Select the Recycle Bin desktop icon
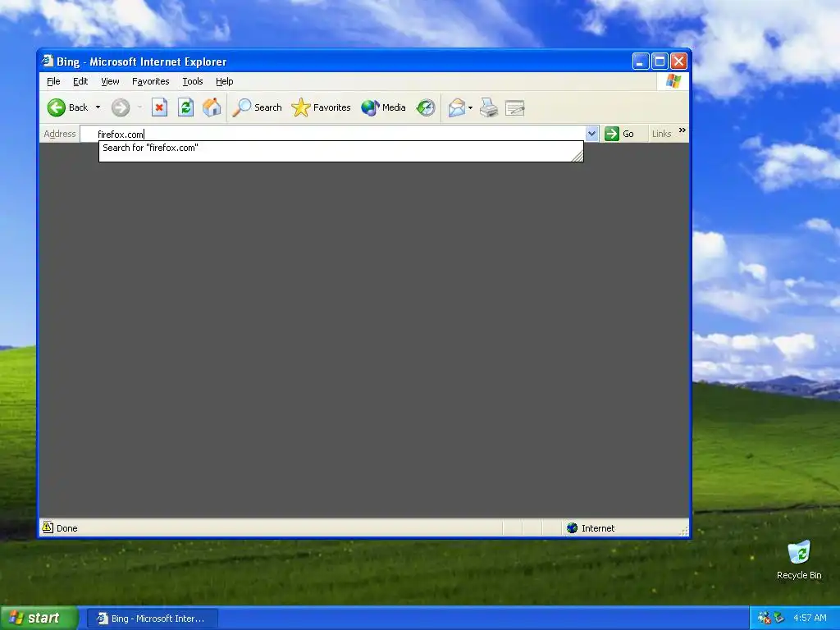 click(x=799, y=559)
